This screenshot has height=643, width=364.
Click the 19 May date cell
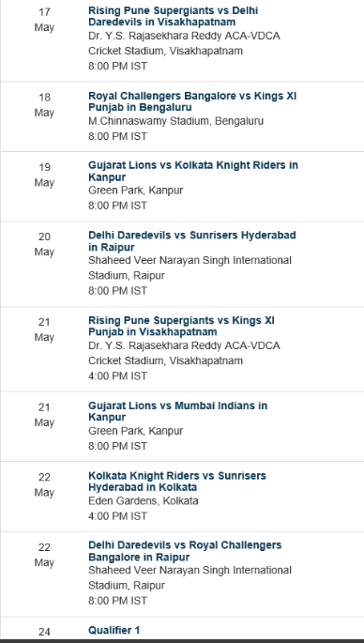(44, 175)
